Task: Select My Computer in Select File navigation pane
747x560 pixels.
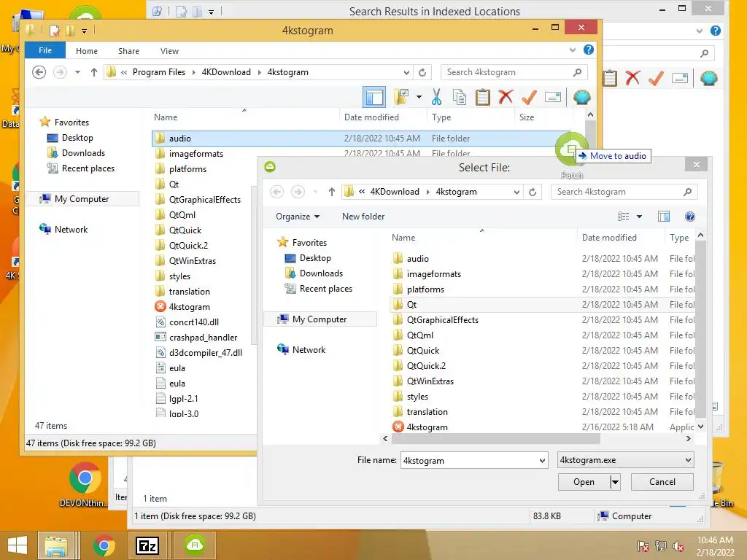Action: [320, 319]
